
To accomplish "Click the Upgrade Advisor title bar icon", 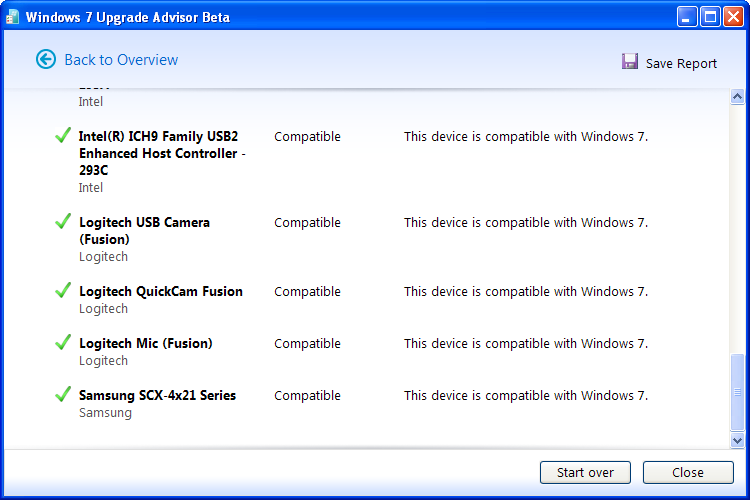I will [x=12, y=17].
